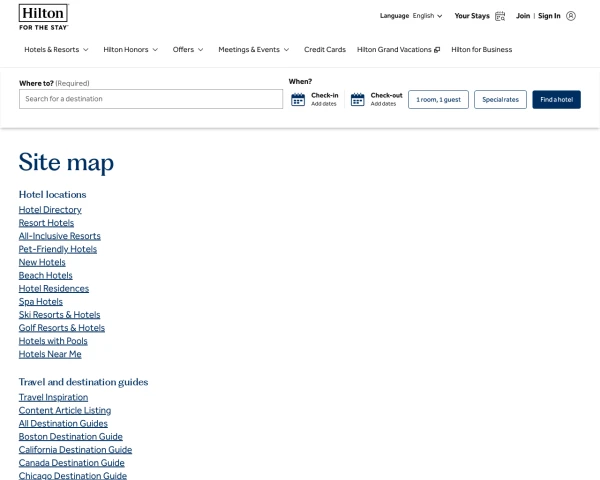Screen dimensions: 600x480
Task: Open the All Destination Guides link
Action: click(x=63, y=423)
